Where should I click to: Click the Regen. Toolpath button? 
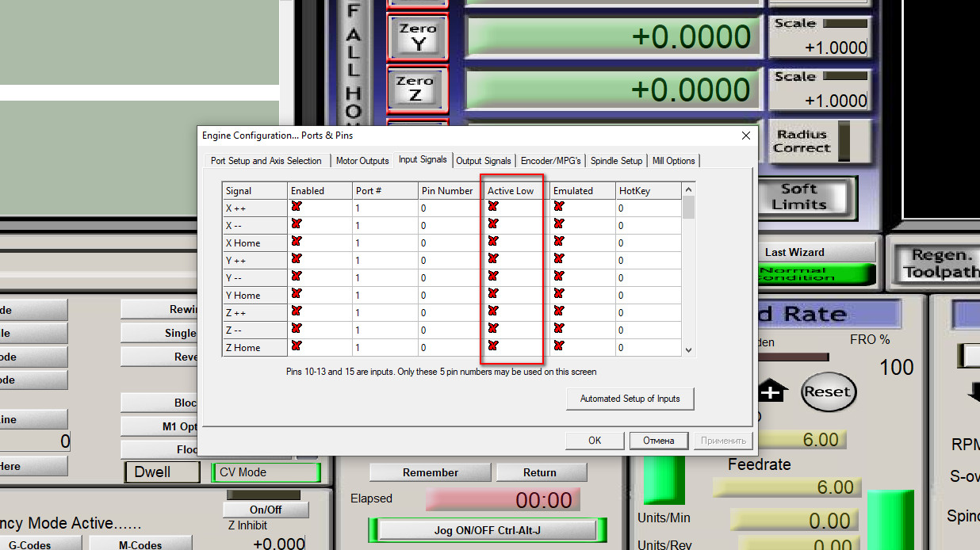click(x=937, y=264)
